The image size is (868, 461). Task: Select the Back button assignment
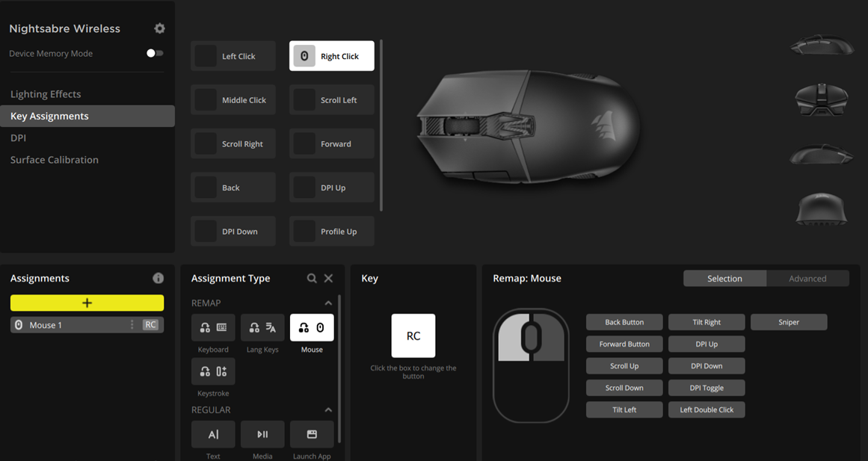pos(233,187)
